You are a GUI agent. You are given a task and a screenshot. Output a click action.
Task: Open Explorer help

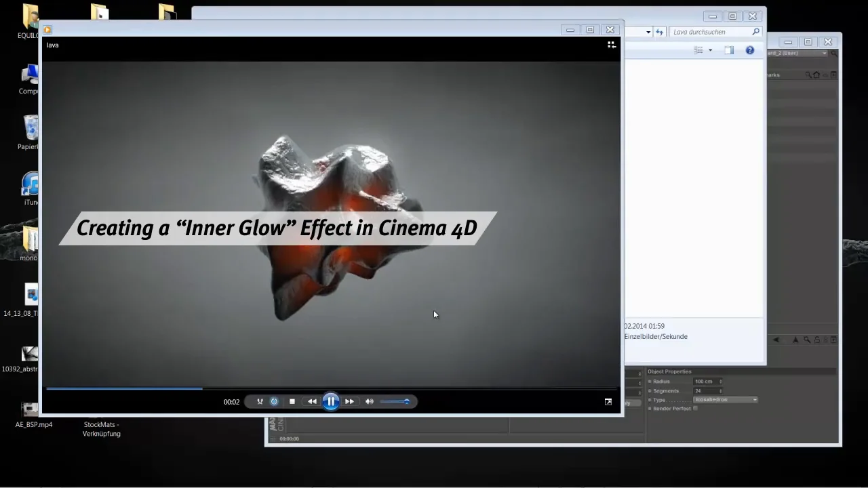tap(749, 50)
